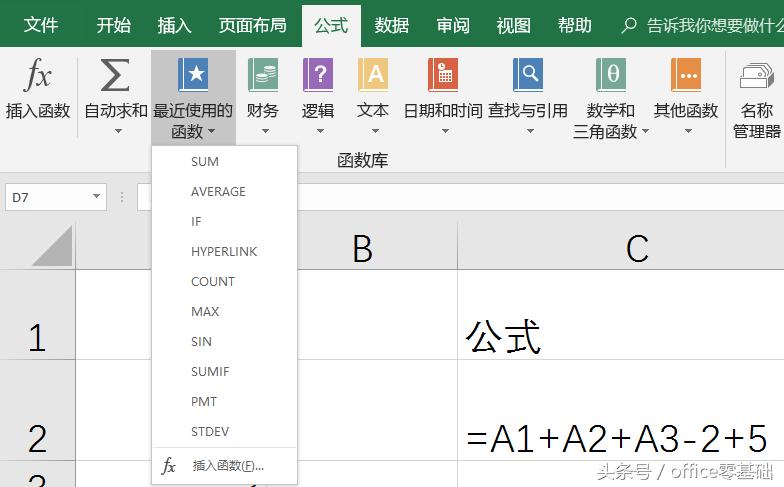784x487 pixels.
Task: Open Date and Time (日期和时间) functions icon
Action: [x=443, y=74]
